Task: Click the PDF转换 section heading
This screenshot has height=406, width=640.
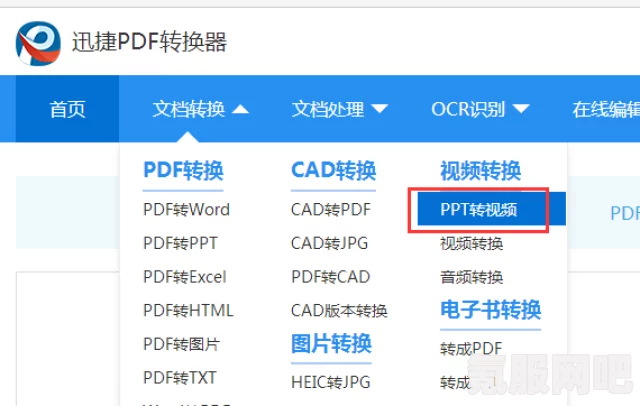Action: coord(183,170)
